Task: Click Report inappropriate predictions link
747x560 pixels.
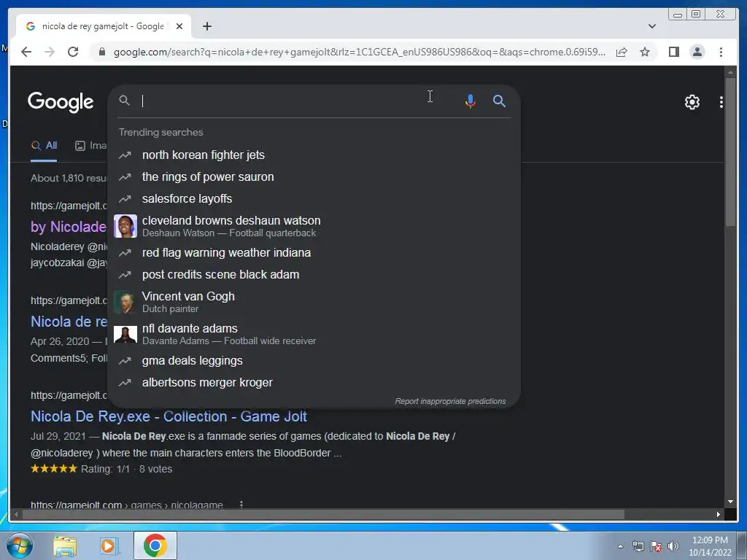Action: point(450,402)
